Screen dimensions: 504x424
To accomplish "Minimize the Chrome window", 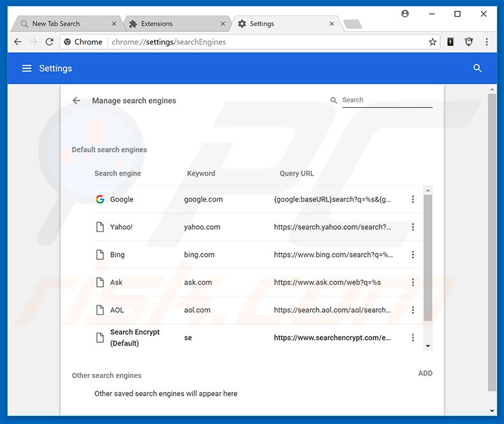I will click(x=432, y=14).
